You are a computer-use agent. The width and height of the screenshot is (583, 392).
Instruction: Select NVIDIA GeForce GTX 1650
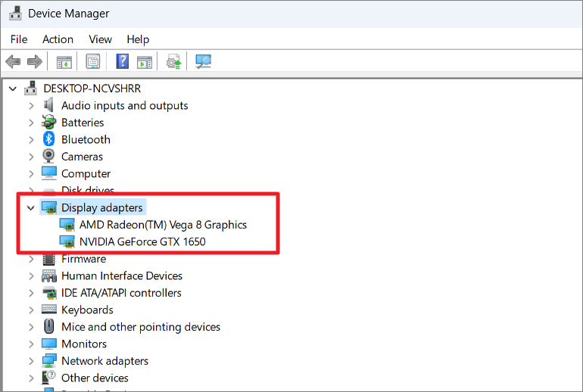point(142,242)
